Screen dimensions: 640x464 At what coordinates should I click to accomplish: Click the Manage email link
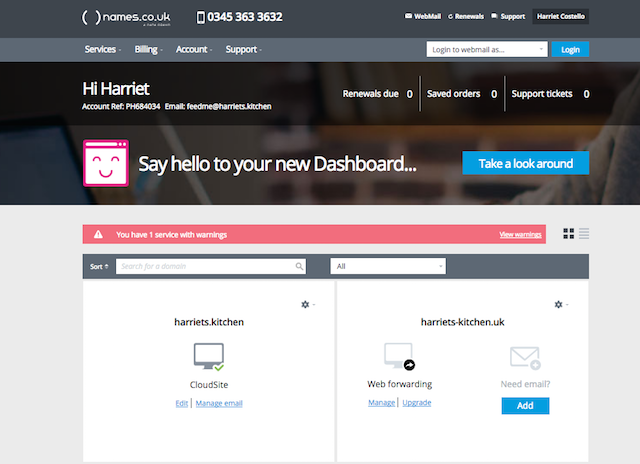[219, 403]
